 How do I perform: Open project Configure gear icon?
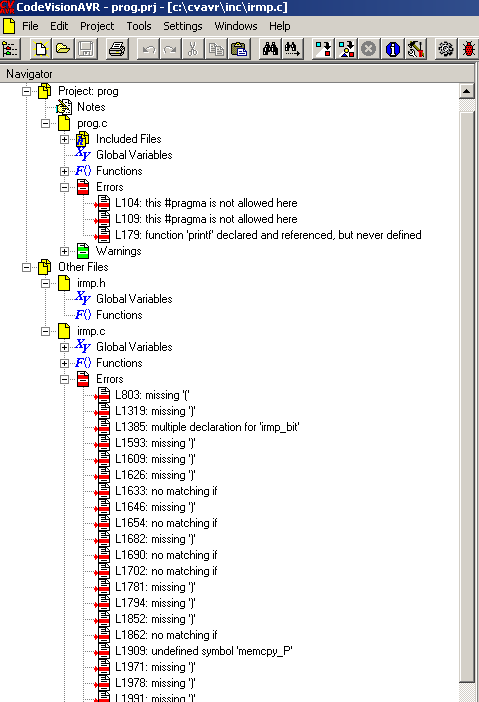click(446, 49)
